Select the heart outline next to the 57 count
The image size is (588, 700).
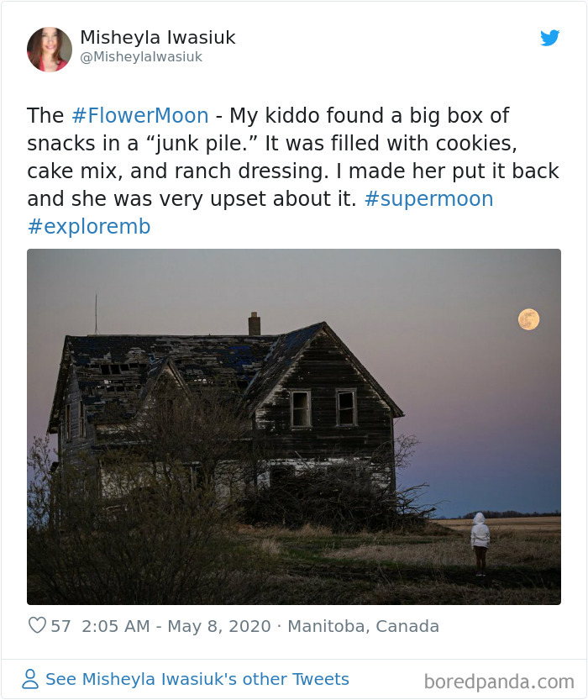click(x=37, y=624)
